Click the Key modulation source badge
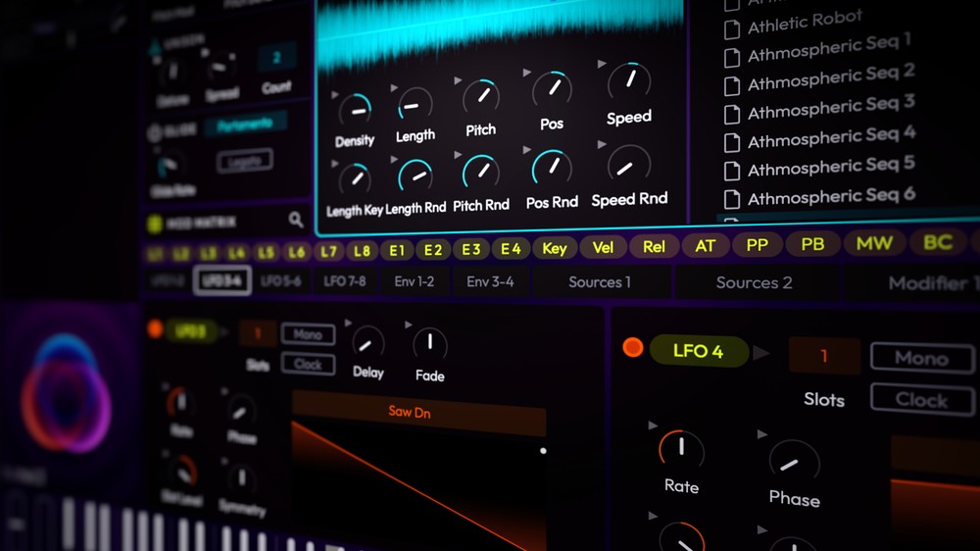 click(x=555, y=248)
